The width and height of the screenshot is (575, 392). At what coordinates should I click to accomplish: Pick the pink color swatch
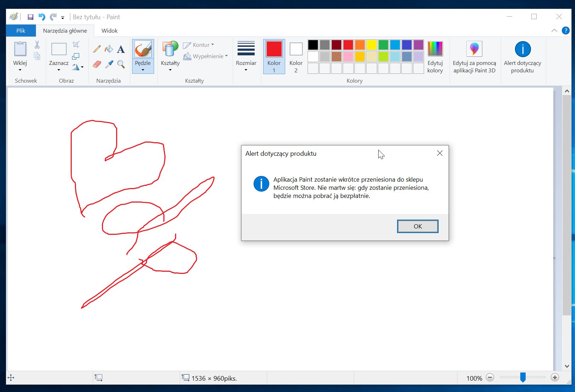pyautogui.click(x=348, y=56)
